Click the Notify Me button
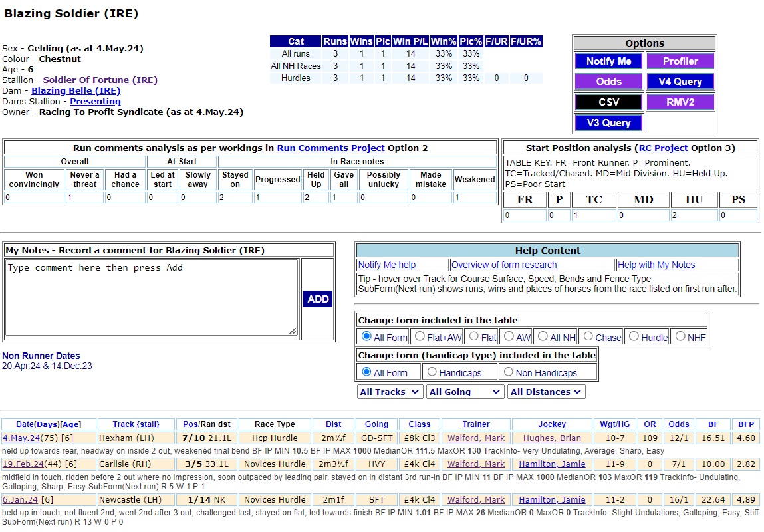This screenshot has width=764, height=532. pos(608,61)
